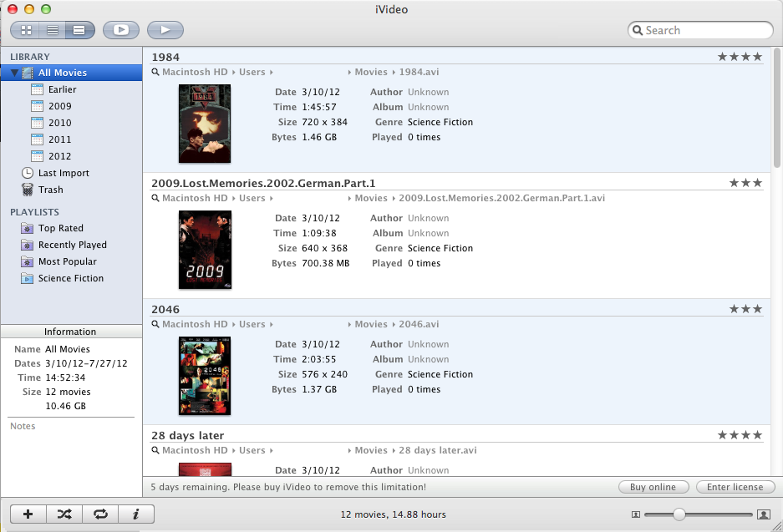Switch to list view

tap(53, 30)
